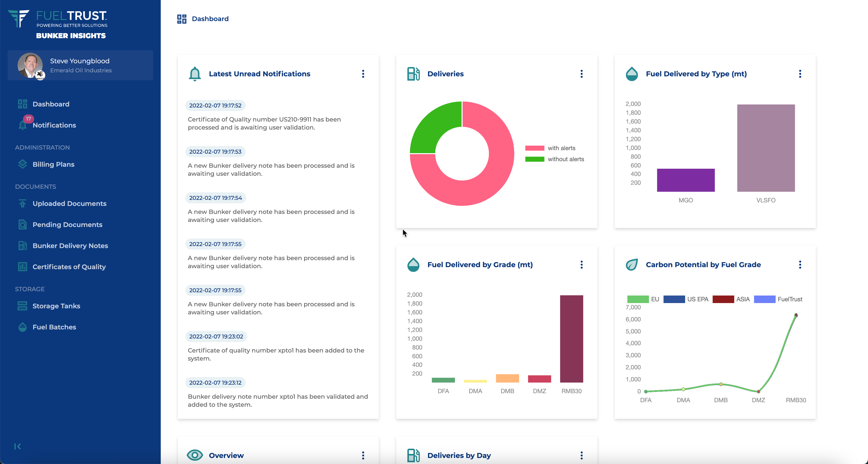Click droplet icon on Fuel Delivered by Type
Viewport: 868px width, 464px height.
tap(632, 74)
